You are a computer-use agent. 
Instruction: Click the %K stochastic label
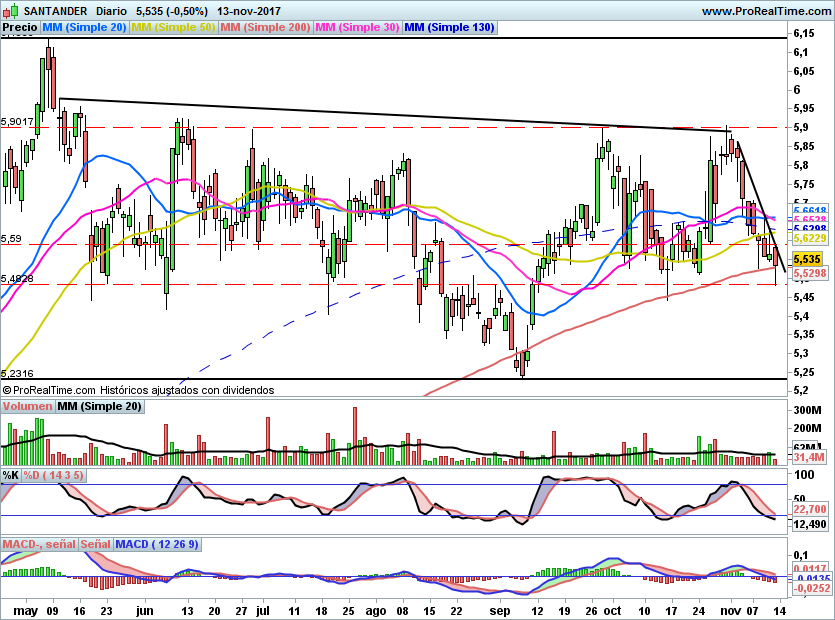coord(11,474)
